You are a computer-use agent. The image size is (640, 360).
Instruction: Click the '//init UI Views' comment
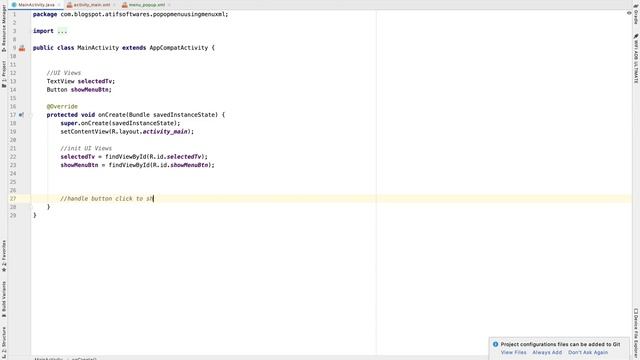(86, 149)
